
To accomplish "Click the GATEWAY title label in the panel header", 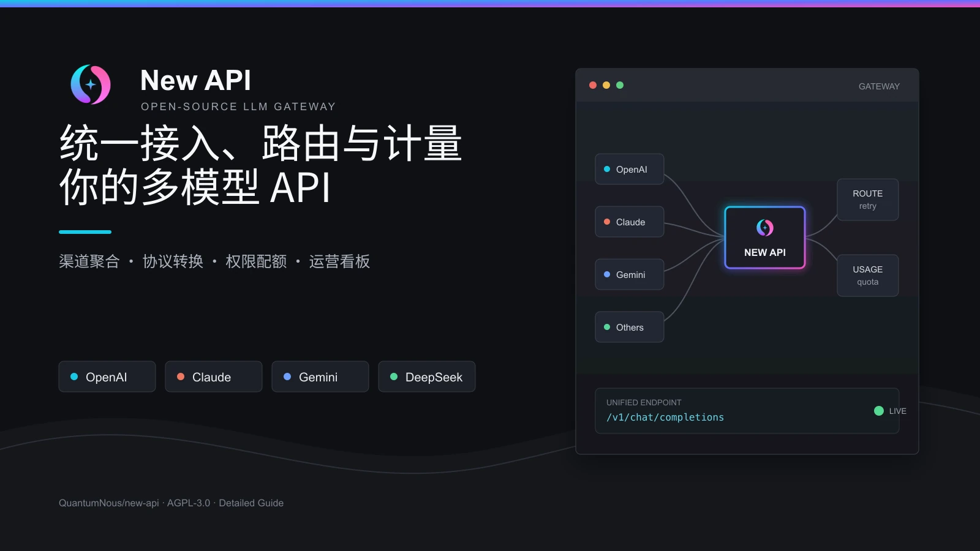I will pyautogui.click(x=879, y=86).
